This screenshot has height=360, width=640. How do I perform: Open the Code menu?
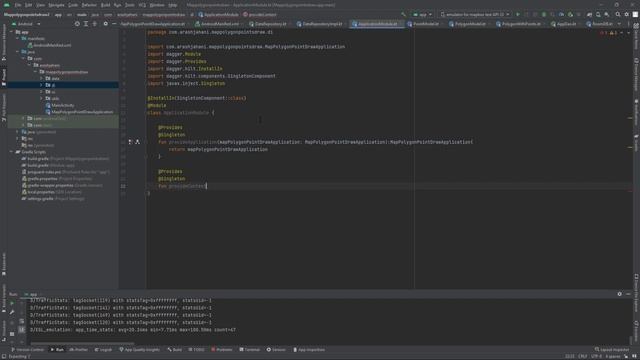pos(73,5)
